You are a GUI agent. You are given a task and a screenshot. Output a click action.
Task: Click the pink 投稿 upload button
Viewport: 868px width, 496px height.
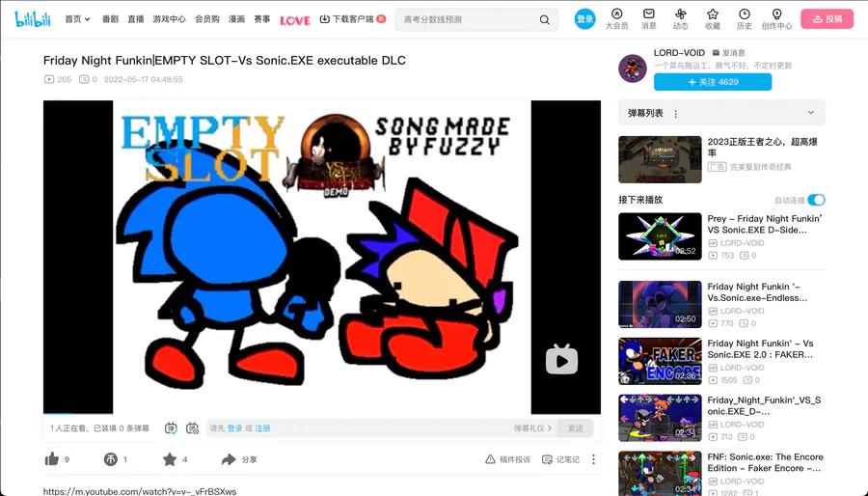(x=827, y=19)
